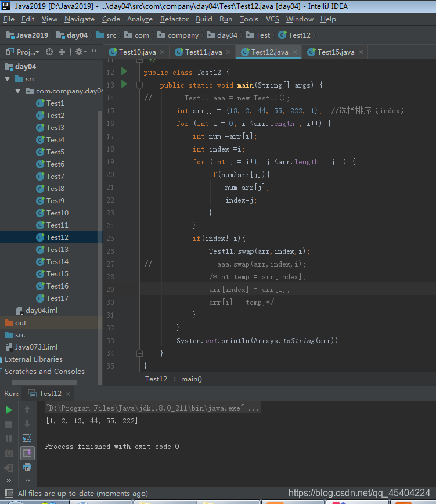Click External Libraries node
This screenshot has height=504, width=436.
tap(34, 359)
